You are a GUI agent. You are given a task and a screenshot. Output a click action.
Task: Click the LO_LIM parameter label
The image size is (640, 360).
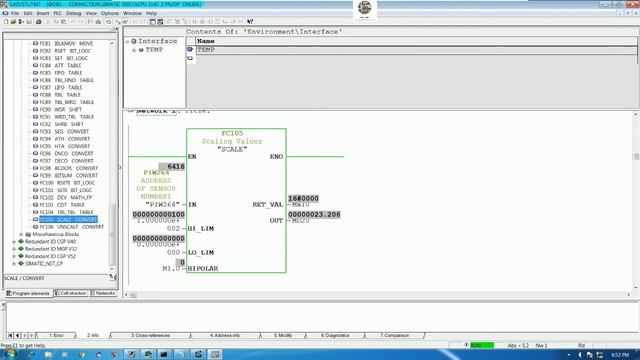(200, 253)
